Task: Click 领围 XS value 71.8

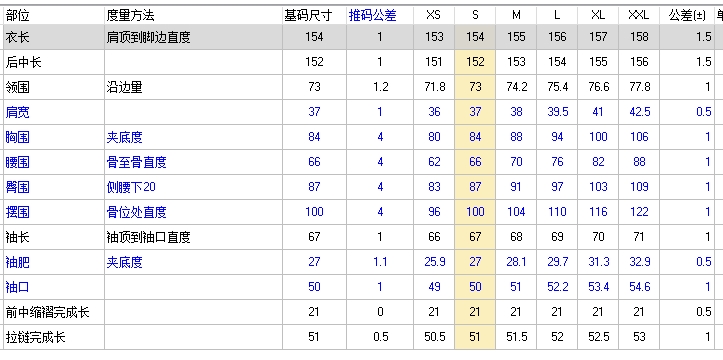Action: click(433, 87)
